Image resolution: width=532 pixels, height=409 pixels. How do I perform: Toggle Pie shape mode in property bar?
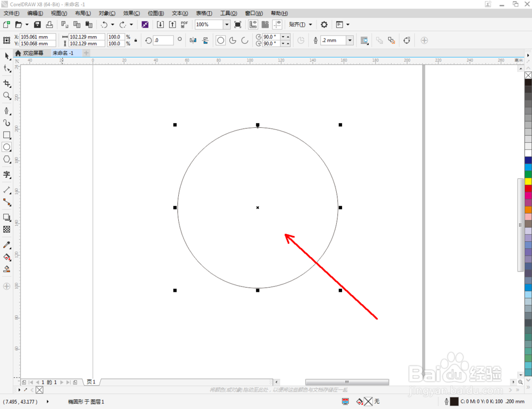(x=233, y=40)
